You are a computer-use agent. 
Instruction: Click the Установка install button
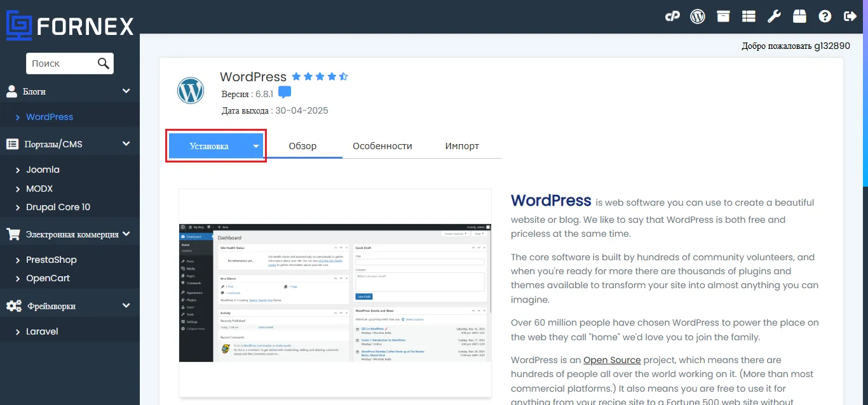point(209,146)
